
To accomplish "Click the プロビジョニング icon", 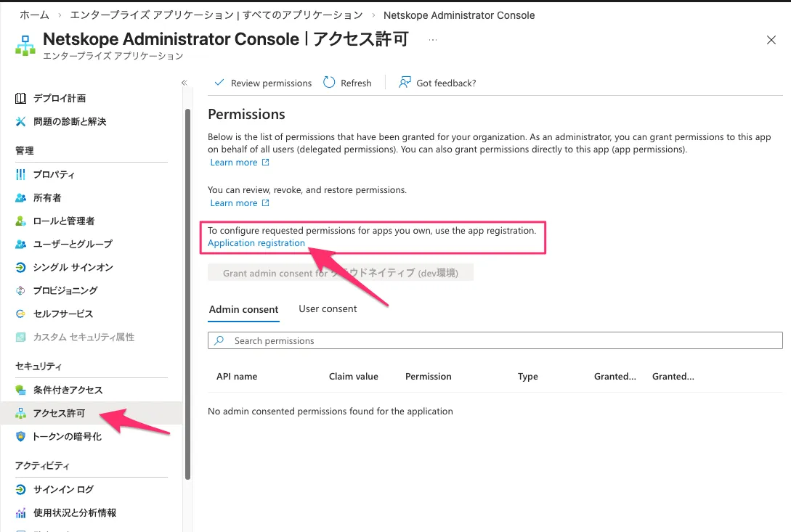I will click(x=20, y=290).
